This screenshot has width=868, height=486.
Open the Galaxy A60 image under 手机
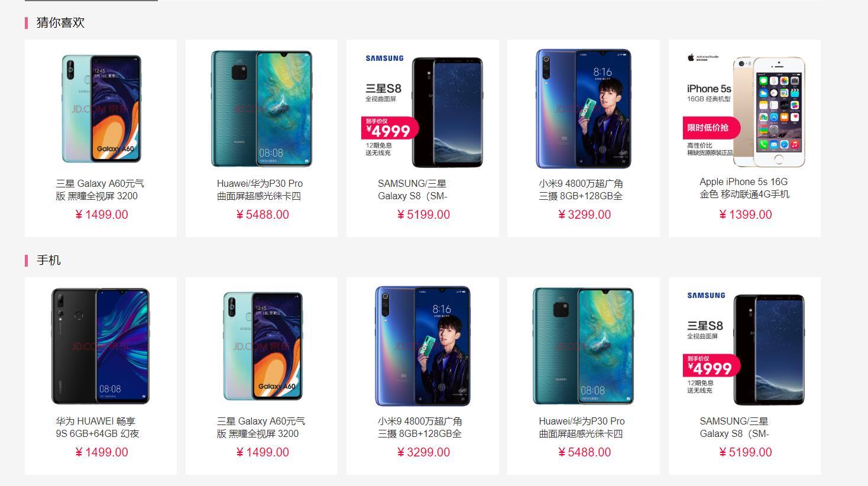(261, 346)
